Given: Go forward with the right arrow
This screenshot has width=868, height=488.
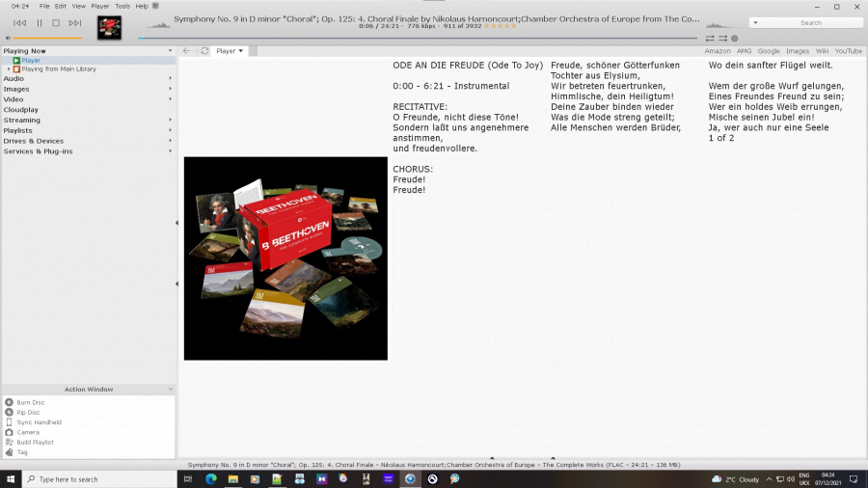Looking at the screenshot, I should tap(196, 51).
